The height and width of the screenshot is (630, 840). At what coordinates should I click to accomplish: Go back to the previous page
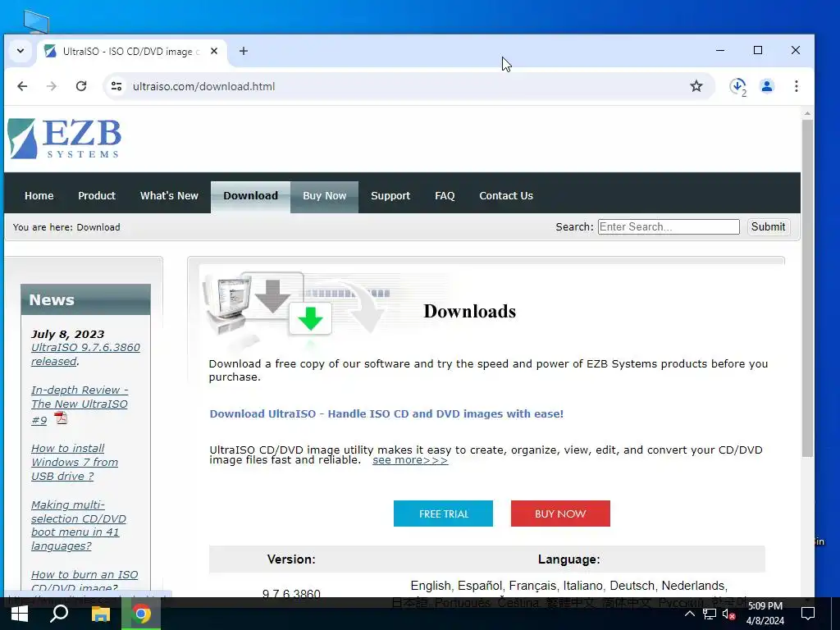coord(22,86)
